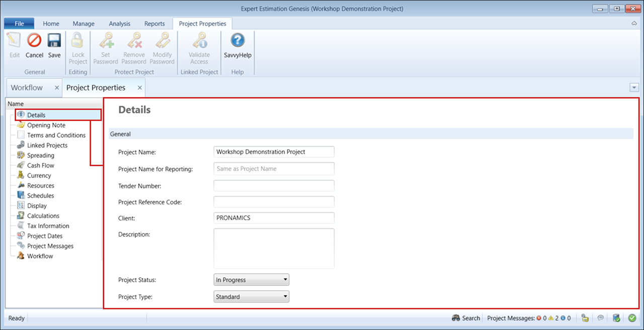Click the Search binoculars icon in the status bar
This screenshot has height=330, width=644.
(x=456, y=318)
